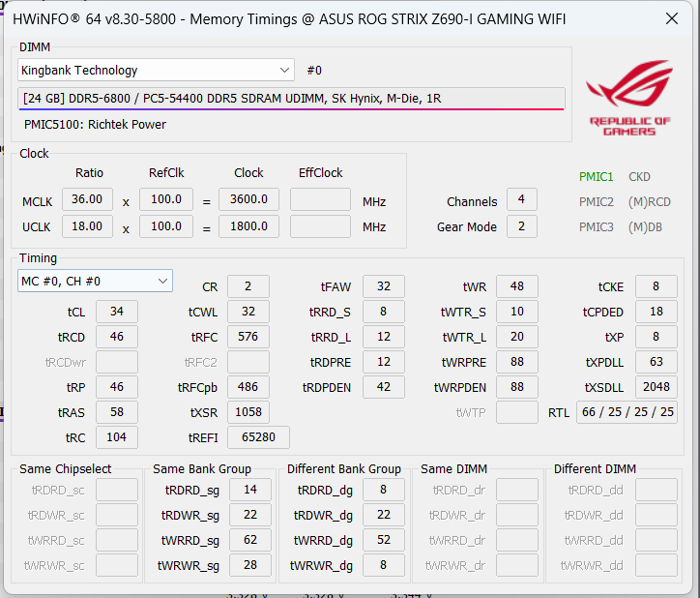This screenshot has width=700, height=598.
Task: Click the PMIC3 indicator label
Action: (x=596, y=227)
